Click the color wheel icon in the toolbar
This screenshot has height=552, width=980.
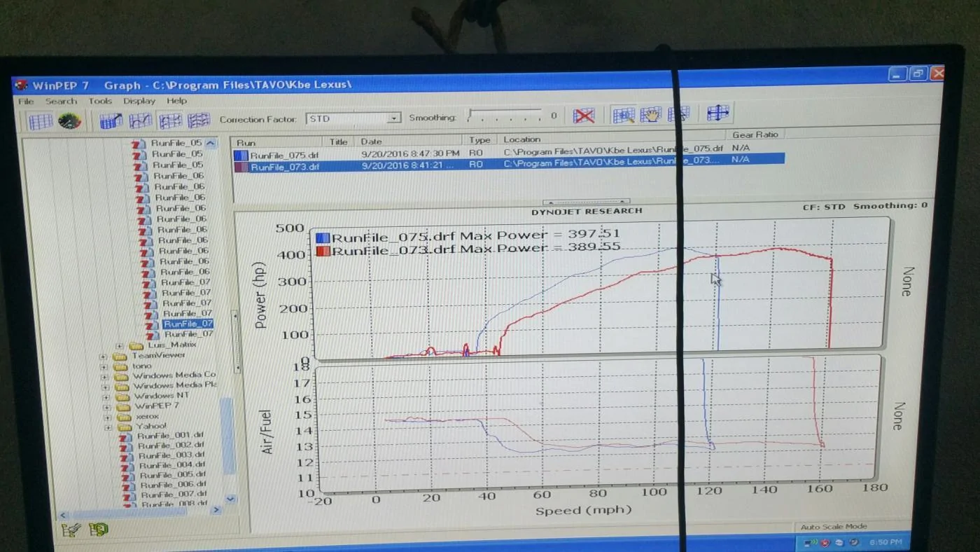pos(69,121)
